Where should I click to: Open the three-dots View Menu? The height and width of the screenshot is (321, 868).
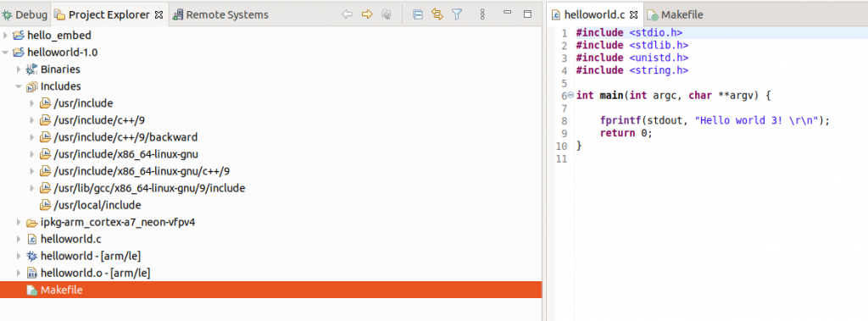click(482, 14)
